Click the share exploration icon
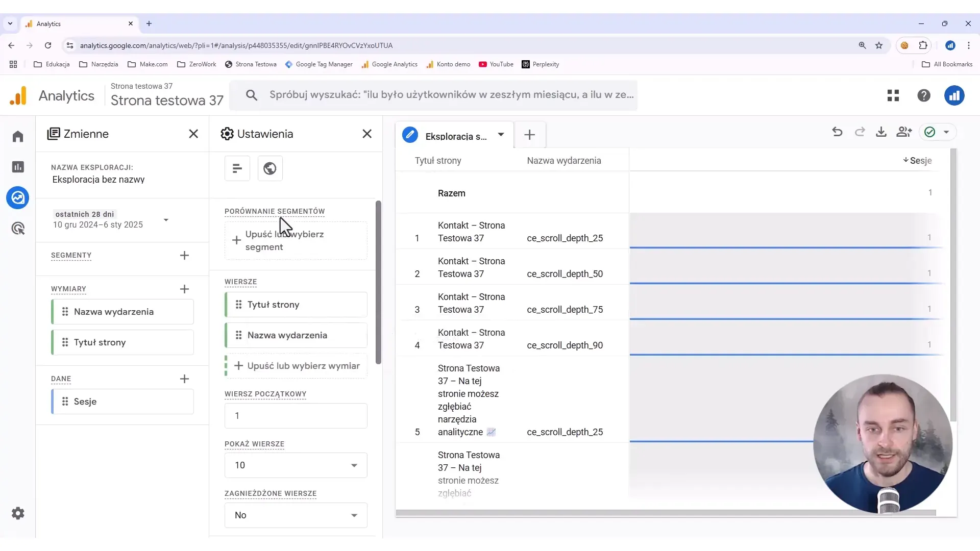This screenshot has height=551, width=980. click(x=904, y=132)
